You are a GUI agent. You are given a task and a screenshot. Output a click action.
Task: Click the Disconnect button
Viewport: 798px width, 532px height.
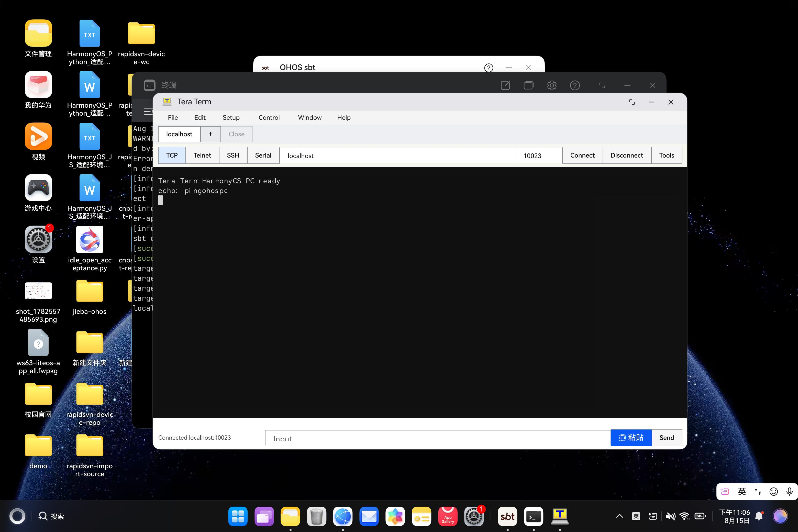point(627,156)
